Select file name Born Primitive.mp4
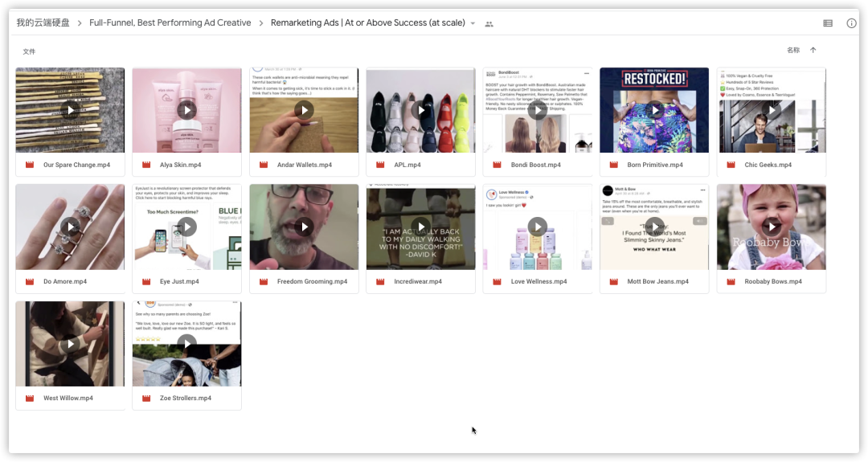Image resolution: width=868 pixels, height=462 pixels. (x=655, y=165)
